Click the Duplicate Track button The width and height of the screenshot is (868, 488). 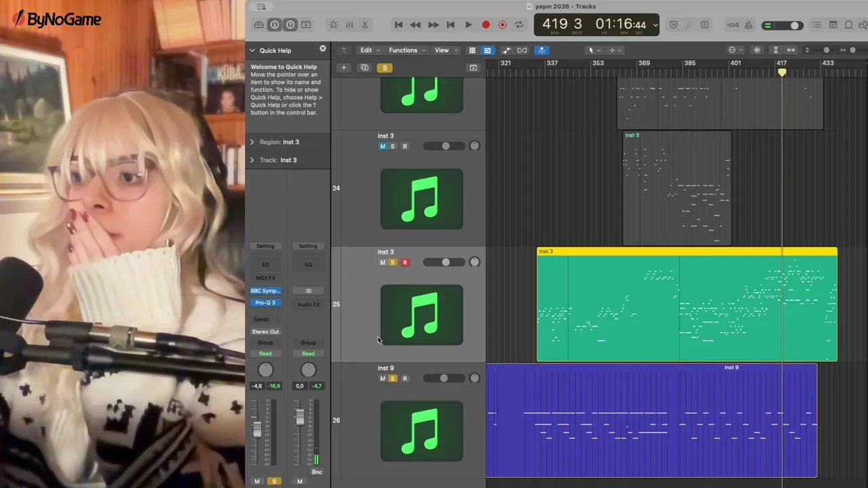pyautogui.click(x=365, y=68)
